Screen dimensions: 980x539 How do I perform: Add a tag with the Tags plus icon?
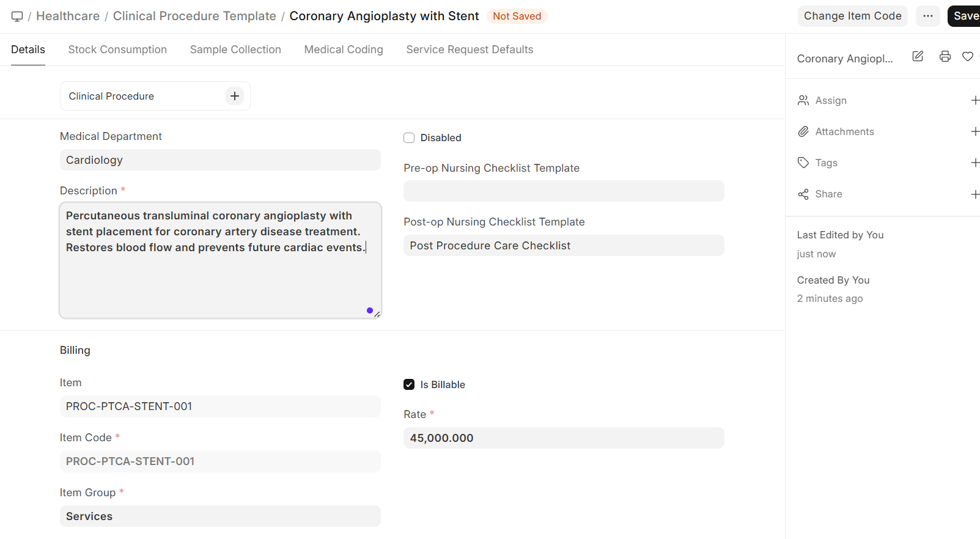975,162
